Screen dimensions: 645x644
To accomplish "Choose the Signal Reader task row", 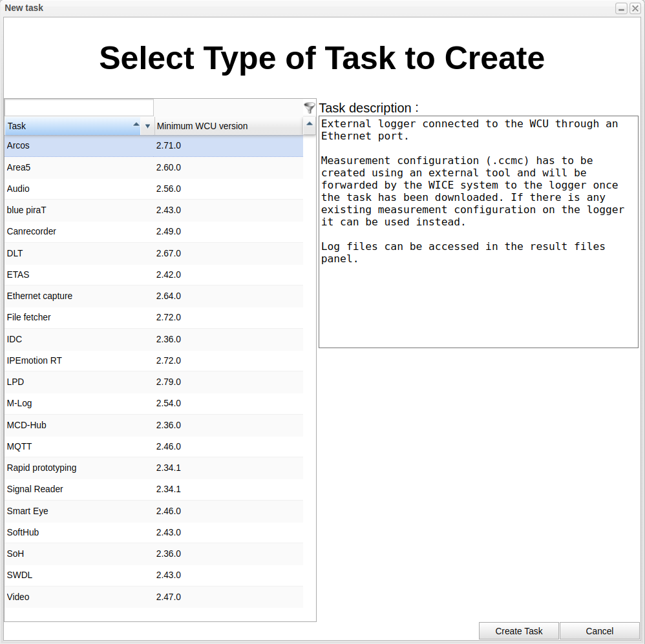I will tap(153, 489).
